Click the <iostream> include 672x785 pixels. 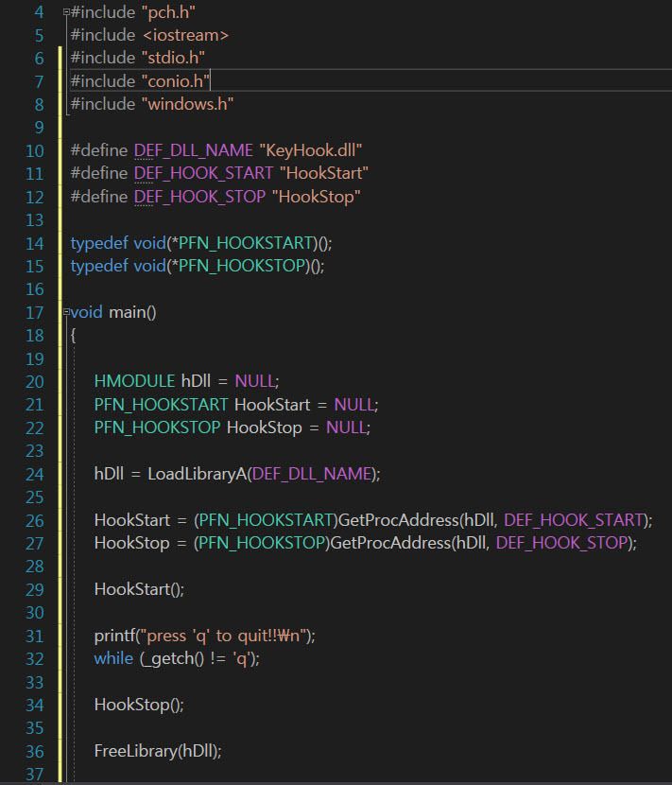coord(185,35)
